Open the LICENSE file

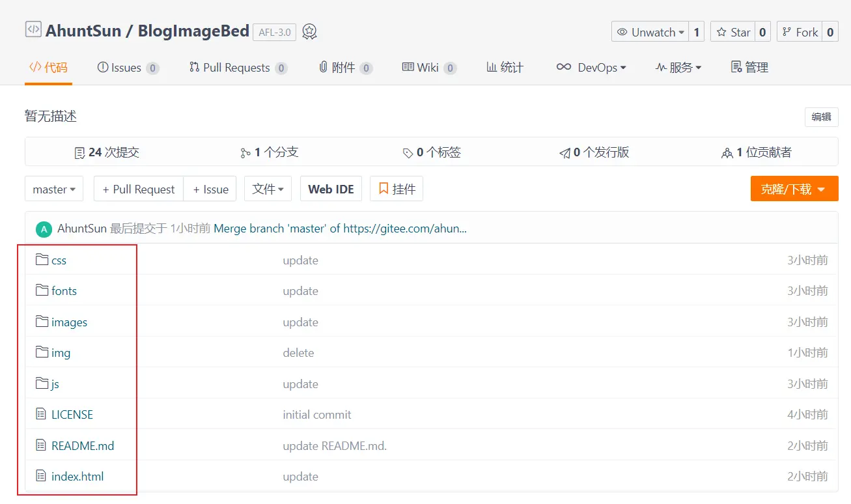(72, 415)
